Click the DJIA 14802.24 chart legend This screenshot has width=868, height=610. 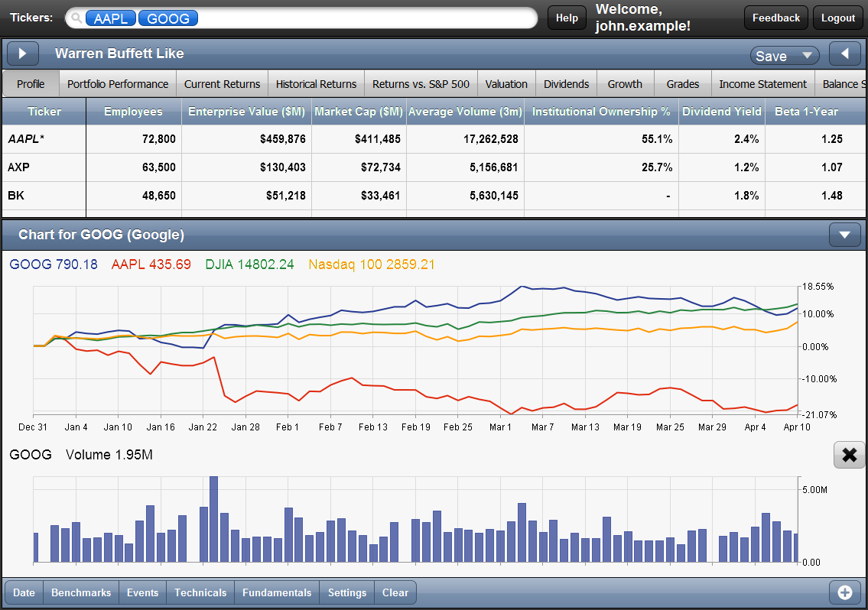click(x=249, y=264)
